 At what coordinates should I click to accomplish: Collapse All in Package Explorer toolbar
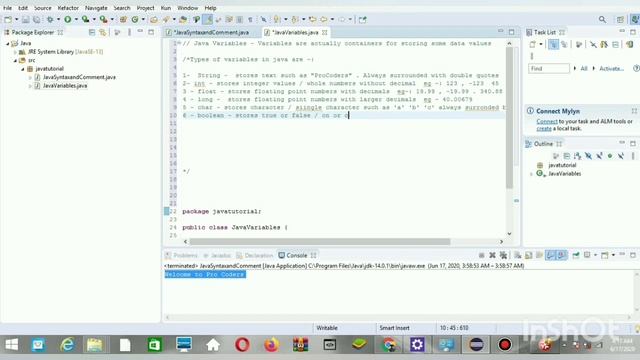(x=92, y=32)
